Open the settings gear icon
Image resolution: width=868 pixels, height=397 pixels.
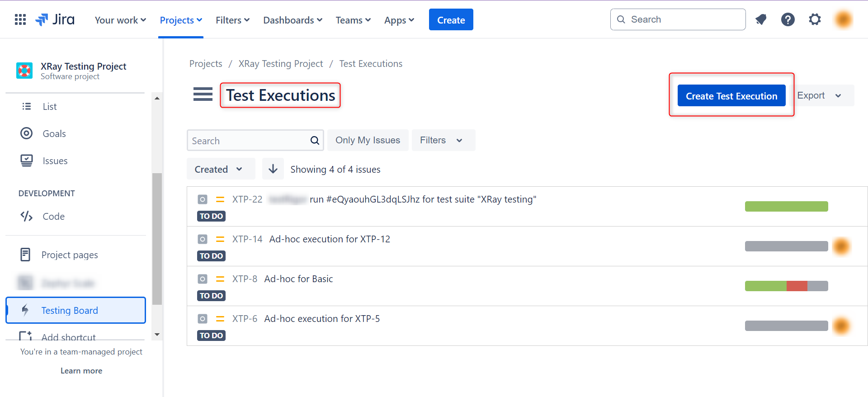click(x=815, y=19)
